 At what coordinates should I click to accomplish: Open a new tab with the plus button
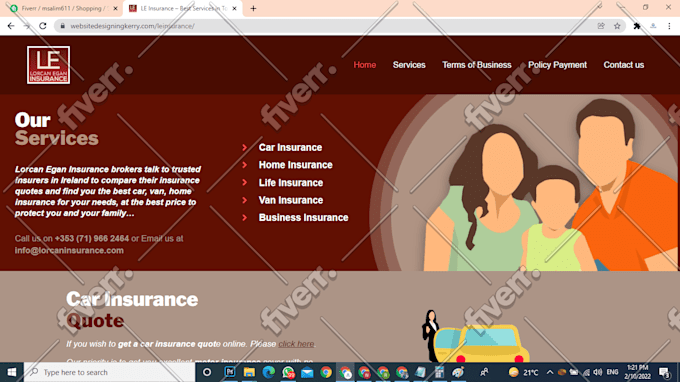(253, 8)
